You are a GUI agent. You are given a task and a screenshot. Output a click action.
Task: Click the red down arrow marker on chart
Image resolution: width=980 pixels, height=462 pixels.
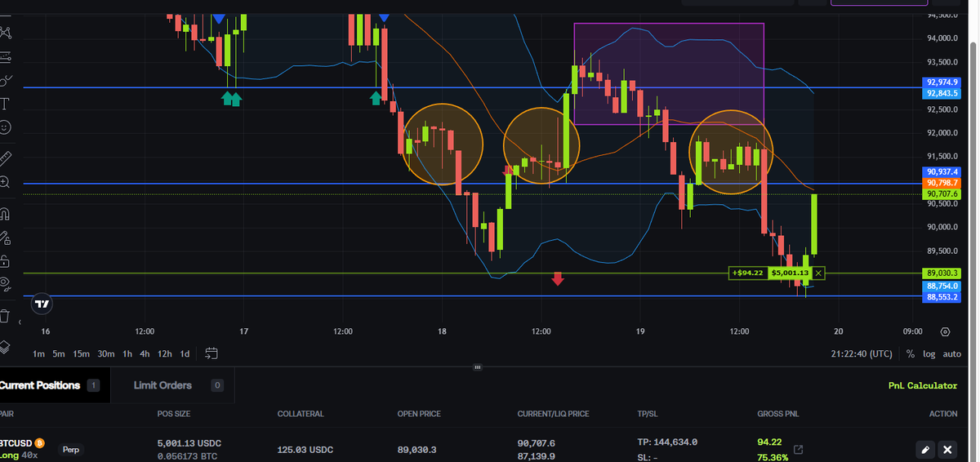click(558, 279)
